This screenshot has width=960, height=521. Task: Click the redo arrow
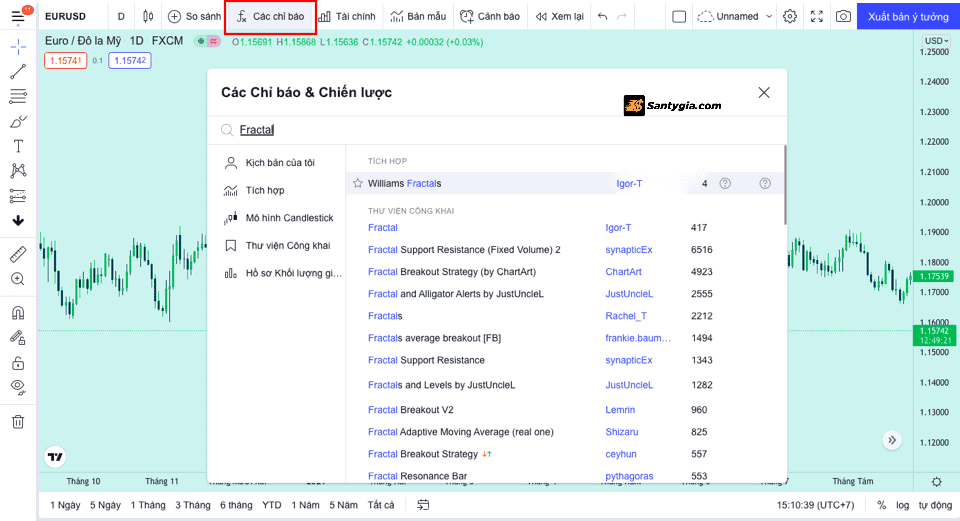pyautogui.click(x=622, y=17)
